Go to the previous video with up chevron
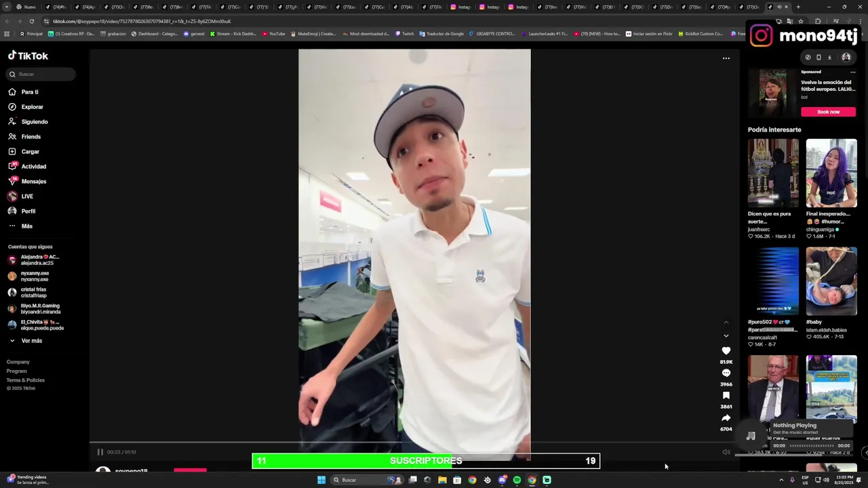 [726, 323]
